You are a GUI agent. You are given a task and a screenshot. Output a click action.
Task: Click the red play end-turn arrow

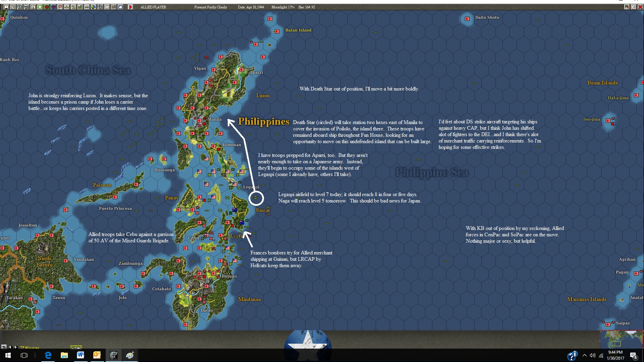point(130,7)
